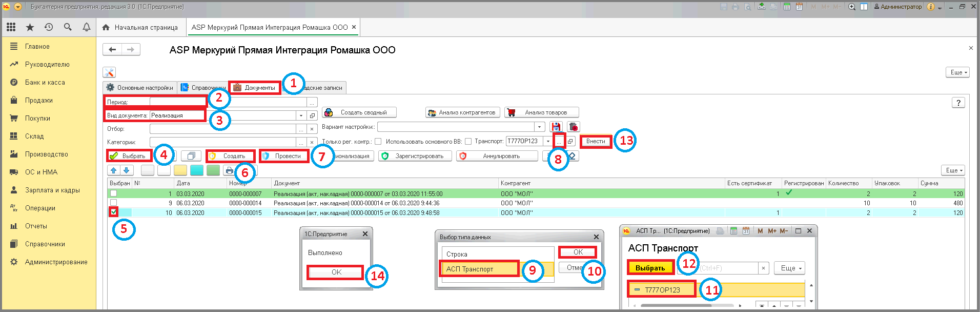This screenshot has width=980, height=312.
Task: Move row up with blue up arrow
Action: (114, 170)
